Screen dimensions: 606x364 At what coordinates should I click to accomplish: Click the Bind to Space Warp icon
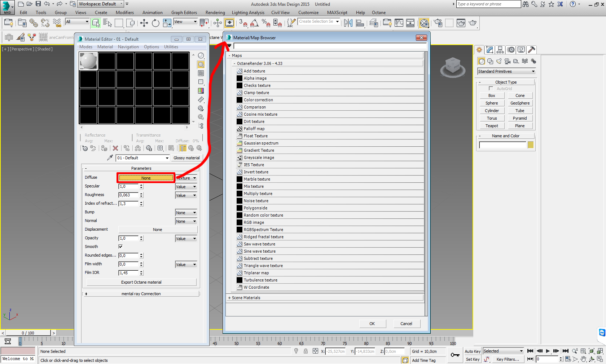pos(57,23)
